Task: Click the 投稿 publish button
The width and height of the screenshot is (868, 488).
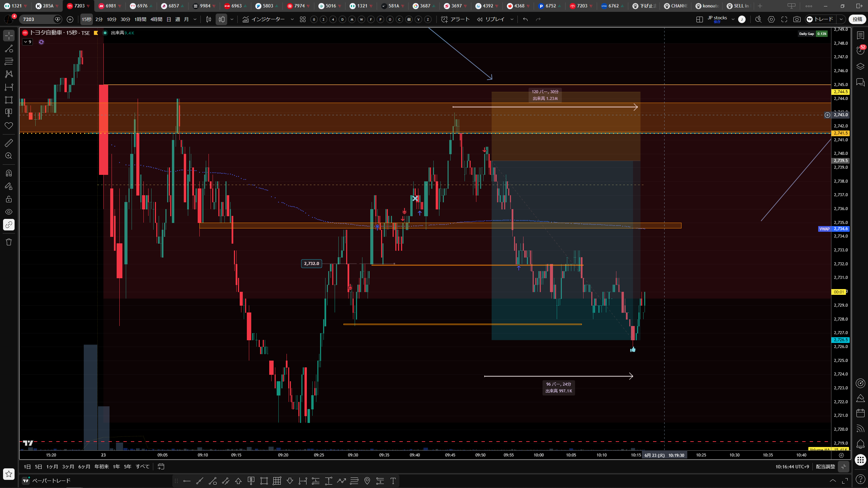Action: coord(857,19)
